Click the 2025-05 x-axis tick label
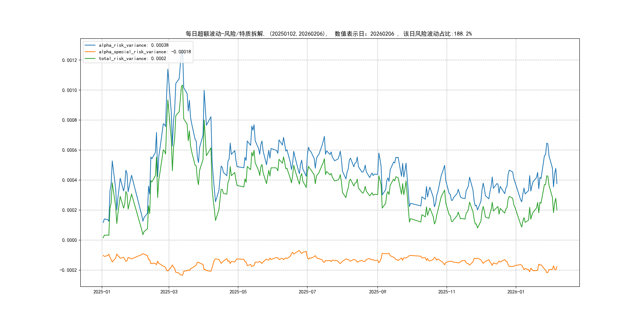Image resolution: width=644 pixels, height=322 pixels. click(238, 292)
